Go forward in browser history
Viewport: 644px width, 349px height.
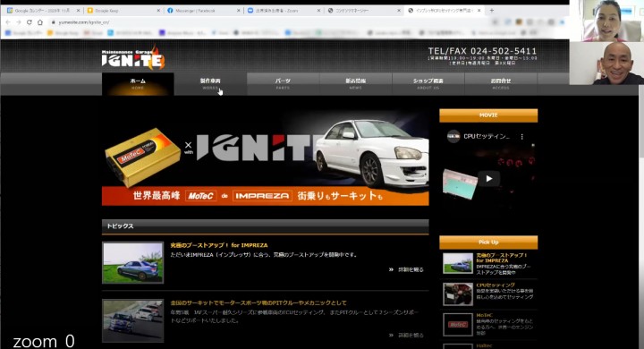(19, 22)
